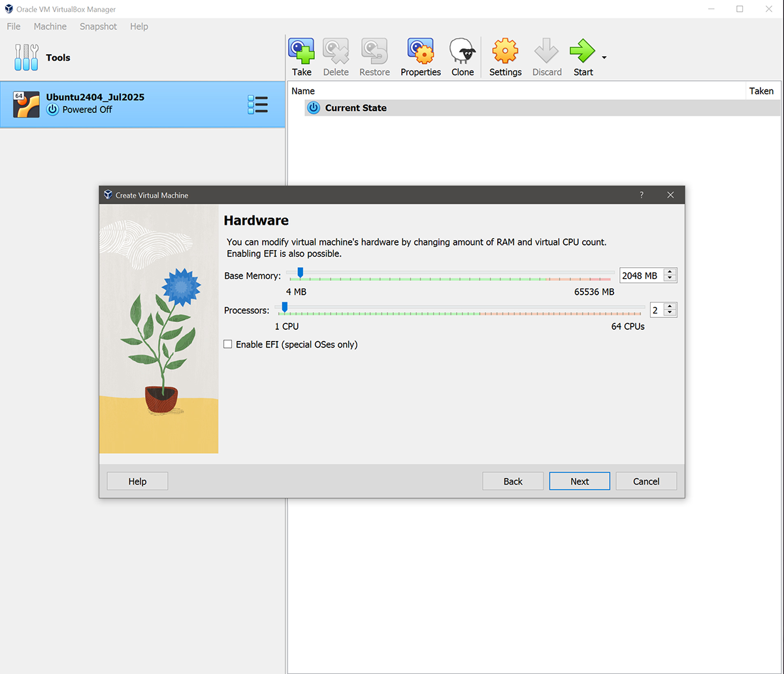Viewport: 784px width, 674px height.
Task: Enable EFI (special OSes only) checkbox
Action: click(228, 344)
